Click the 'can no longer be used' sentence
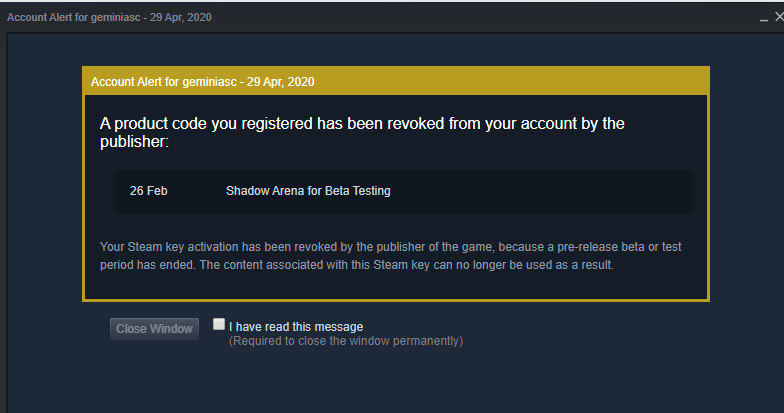Screen dimensions: 784x413 click(x=490, y=265)
